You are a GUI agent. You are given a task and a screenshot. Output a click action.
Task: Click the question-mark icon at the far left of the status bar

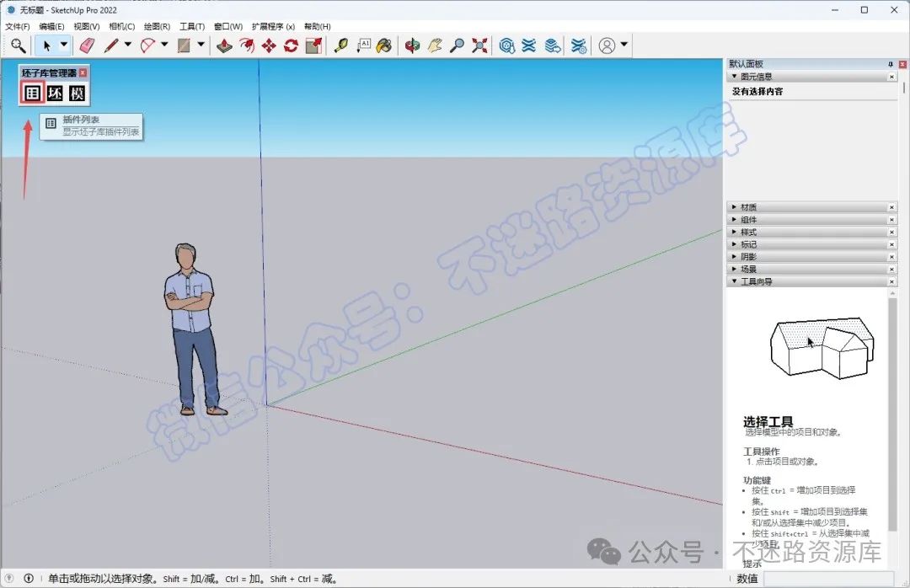[9, 578]
